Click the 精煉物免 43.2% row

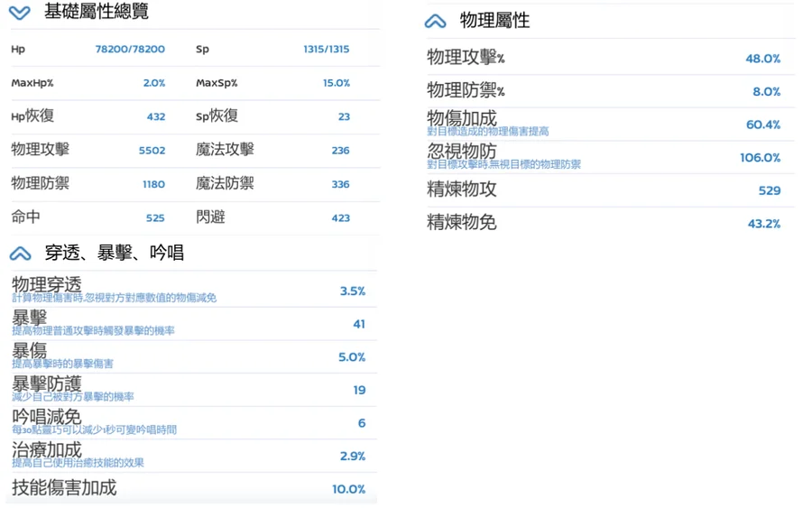[x=604, y=223]
